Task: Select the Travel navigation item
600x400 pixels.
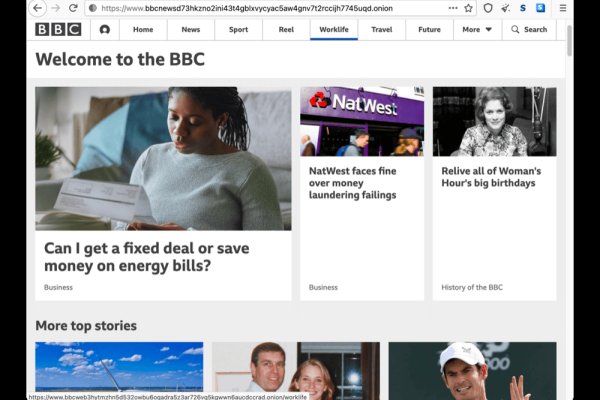Action: 381,29
